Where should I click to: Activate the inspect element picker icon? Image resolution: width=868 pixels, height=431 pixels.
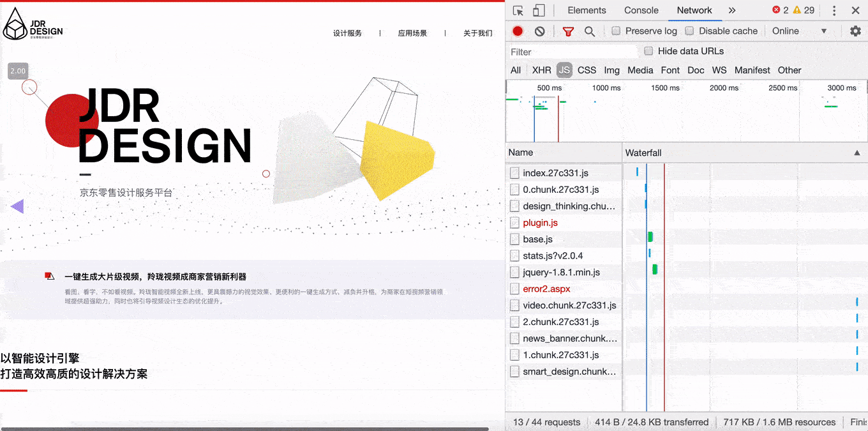coord(518,11)
